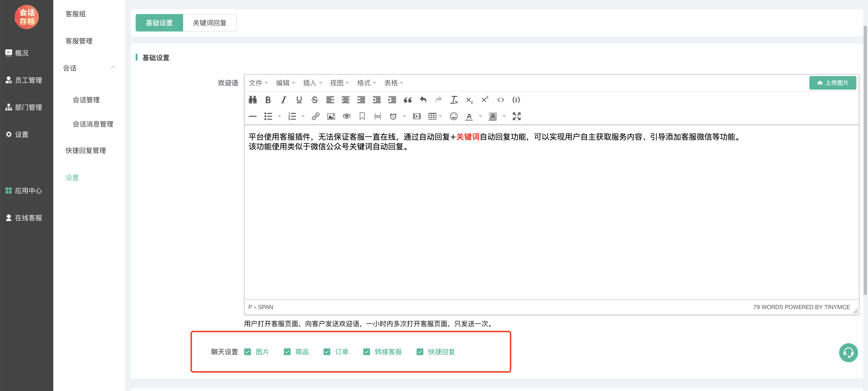Image resolution: width=868 pixels, height=391 pixels.
Task: Decrease paragraph indent
Action: (376, 100)
